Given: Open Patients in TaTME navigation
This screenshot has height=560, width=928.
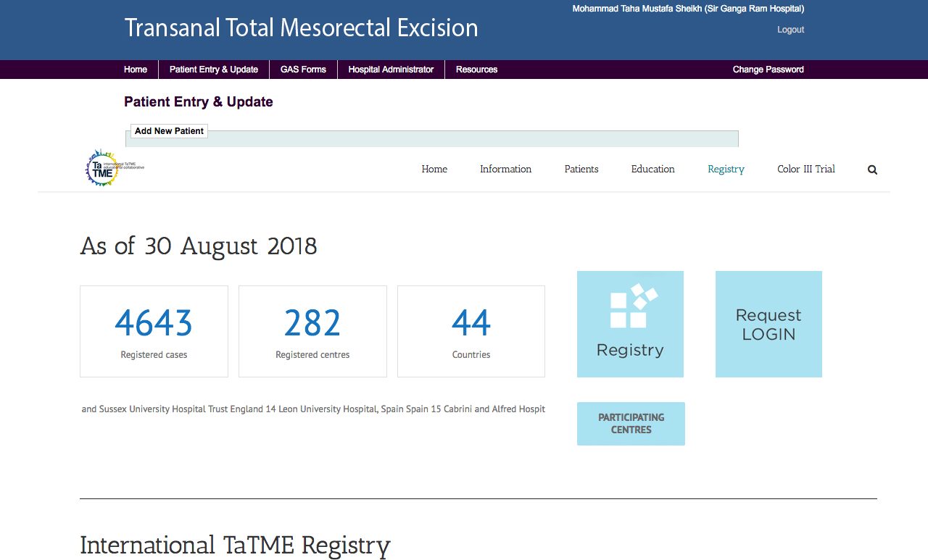Looking at the screenshot, I should [x=581, y=169].
